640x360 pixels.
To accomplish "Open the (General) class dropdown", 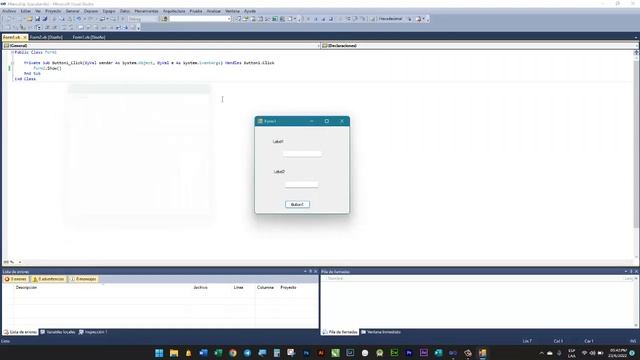I will point(161,46).
